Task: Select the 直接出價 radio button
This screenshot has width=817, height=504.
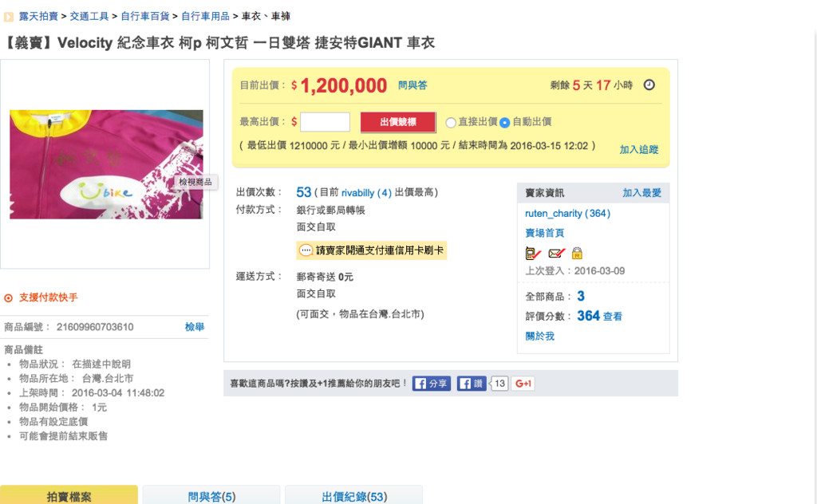Action: [451, 123]
